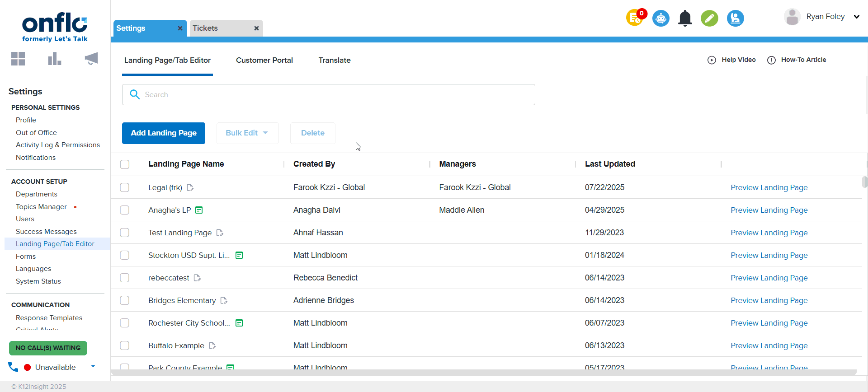Click the notification bell icon
The image size is (868, 392).
(685, 19)
